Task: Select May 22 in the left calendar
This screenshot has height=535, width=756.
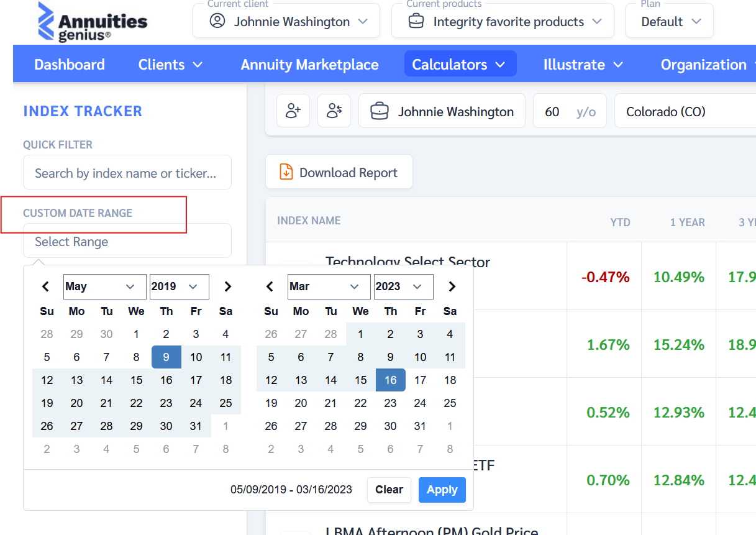Action: point(137,403)
